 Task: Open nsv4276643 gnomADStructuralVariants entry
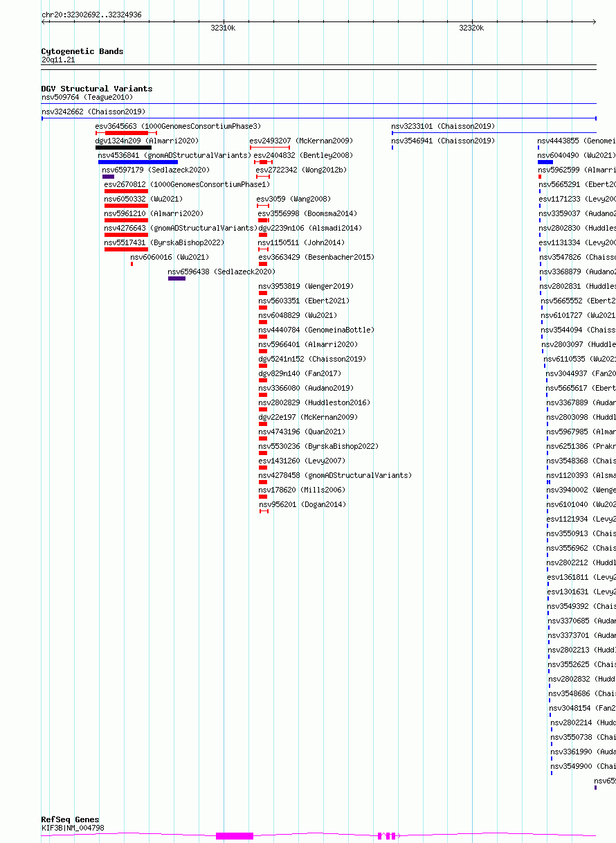tap(181, 229)
